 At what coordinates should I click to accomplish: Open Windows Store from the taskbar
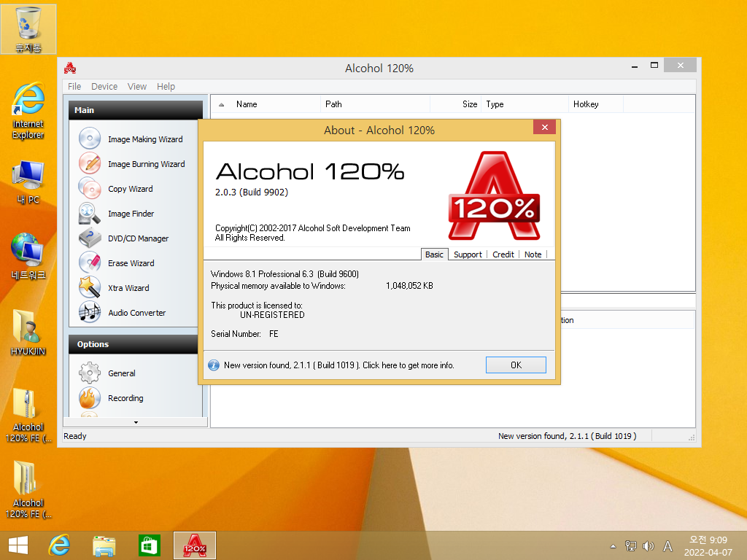(x=149, y=545)
